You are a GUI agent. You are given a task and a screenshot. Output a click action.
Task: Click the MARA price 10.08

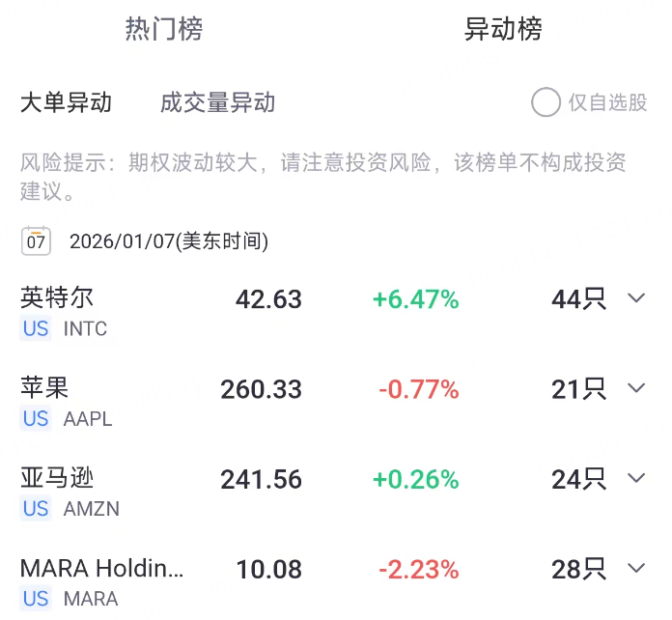[x=268, y=569]
